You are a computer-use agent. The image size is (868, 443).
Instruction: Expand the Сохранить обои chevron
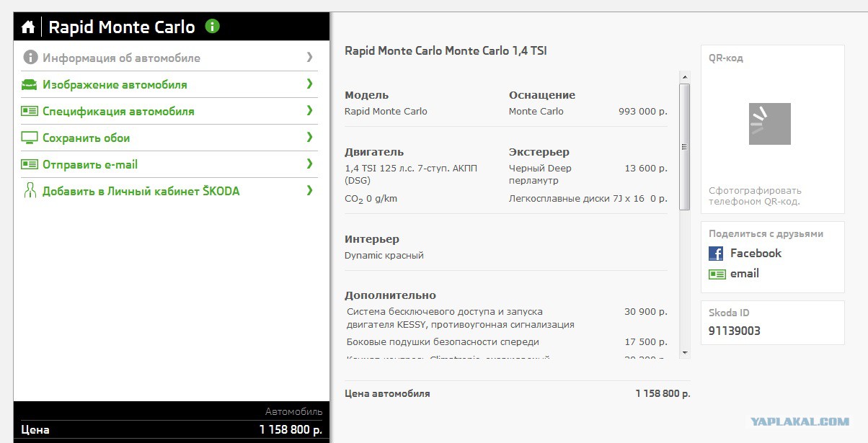coord(309,137)
